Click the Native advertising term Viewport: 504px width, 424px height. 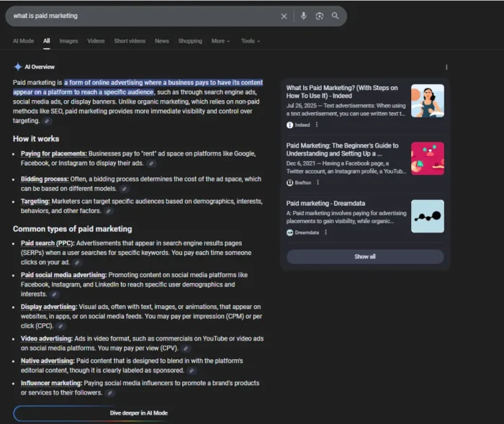pyautogui.click(x=48, y=361)
